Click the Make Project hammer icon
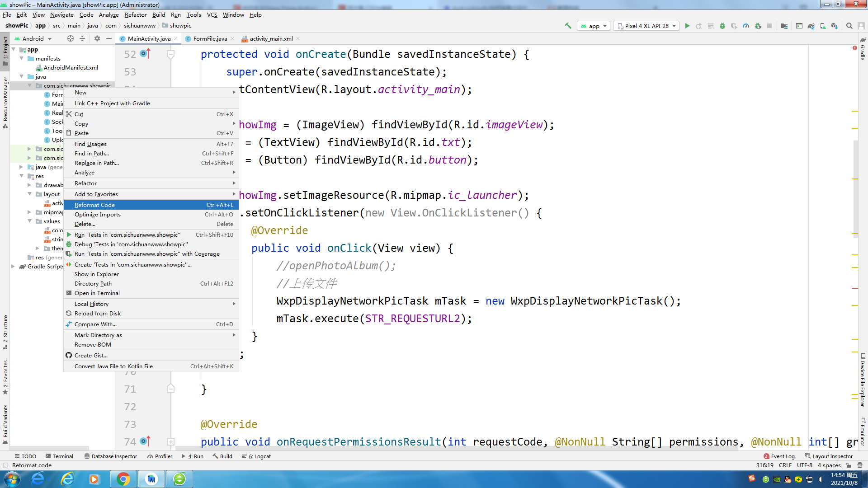 coord(568,26)
